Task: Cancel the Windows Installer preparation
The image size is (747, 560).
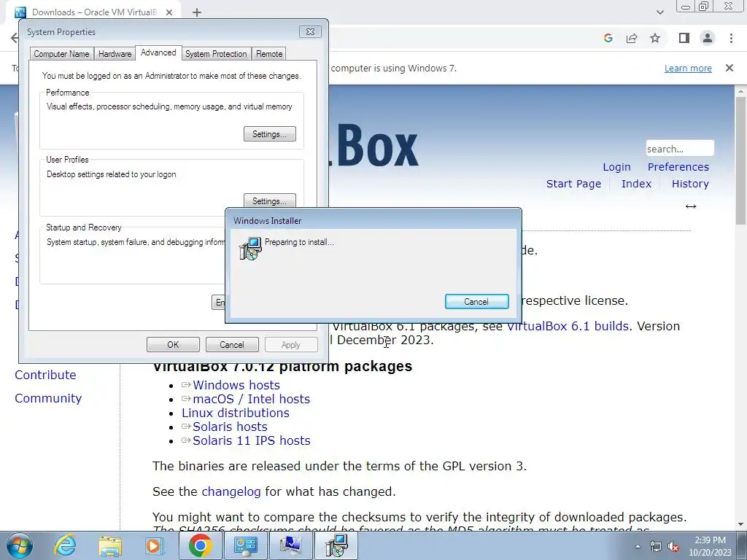Action: coord(476,301)
